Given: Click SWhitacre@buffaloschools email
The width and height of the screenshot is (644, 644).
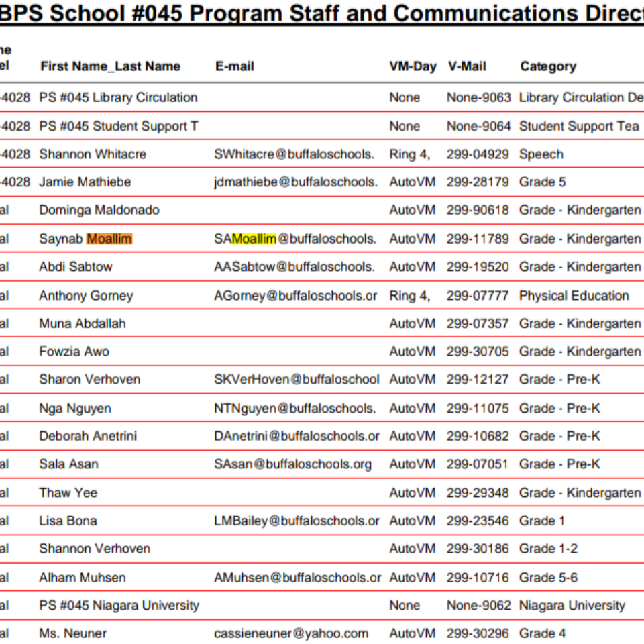Looking at the screenshot, I should [x=294, y=154].
